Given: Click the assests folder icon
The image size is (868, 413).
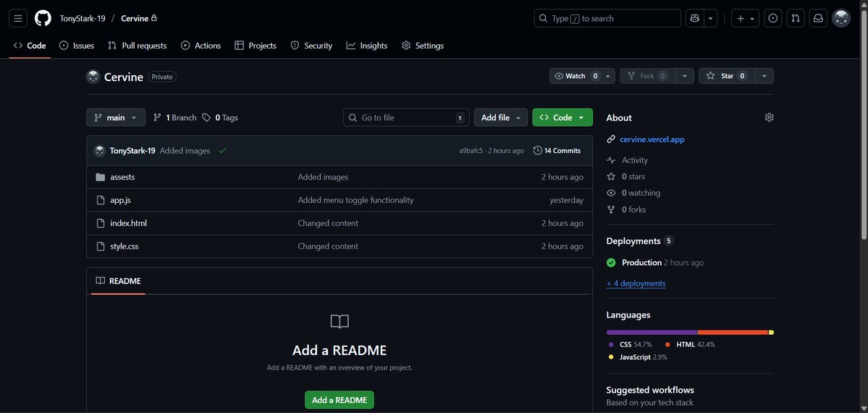Looking at the screenshot, I should 100,178.
